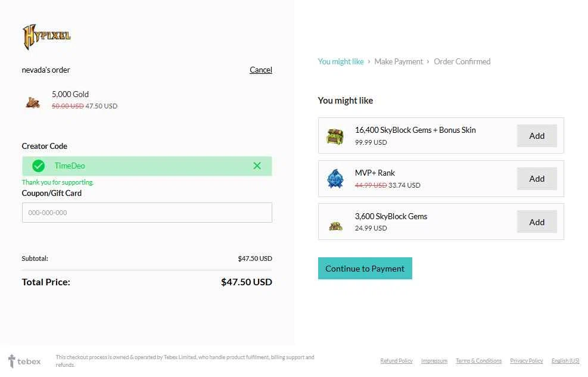Image resolution: width=588 pixels, height=377 pixels.
Task: Open Terms & Conditions link
Action: click(478, 360)
